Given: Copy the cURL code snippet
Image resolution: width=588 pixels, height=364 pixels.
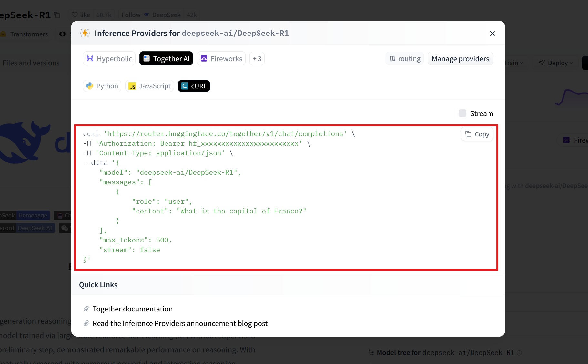Looking at the screenshot, I should point(477,134).
